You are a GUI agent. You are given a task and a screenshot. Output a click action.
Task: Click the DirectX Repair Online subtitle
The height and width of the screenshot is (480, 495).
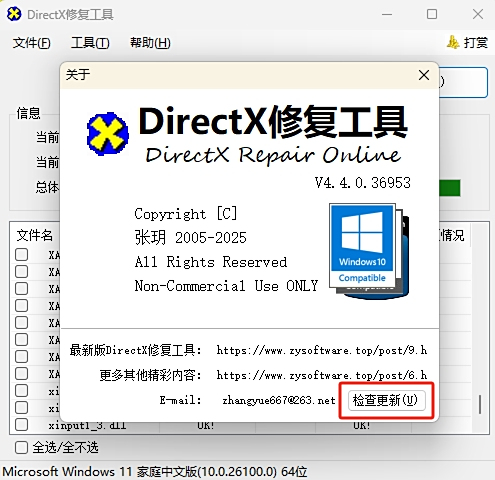(273, 155)
